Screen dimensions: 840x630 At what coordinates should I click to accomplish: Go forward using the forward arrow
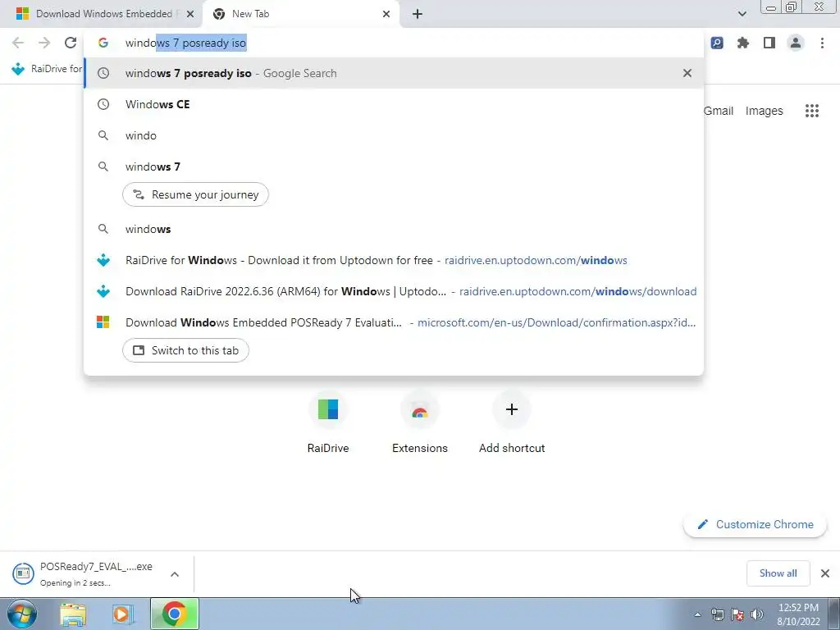point(44,43)
